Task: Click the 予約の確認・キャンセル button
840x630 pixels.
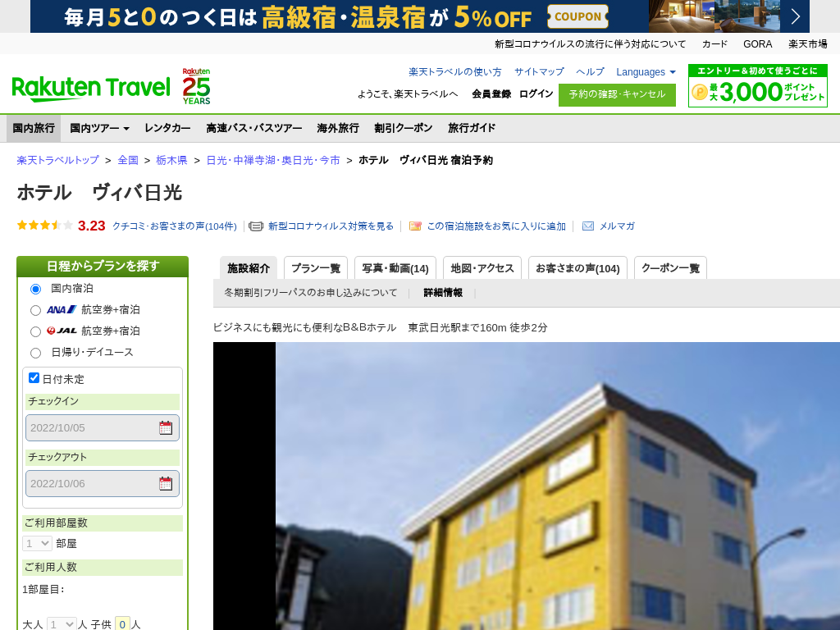Action: pos(617,95)
